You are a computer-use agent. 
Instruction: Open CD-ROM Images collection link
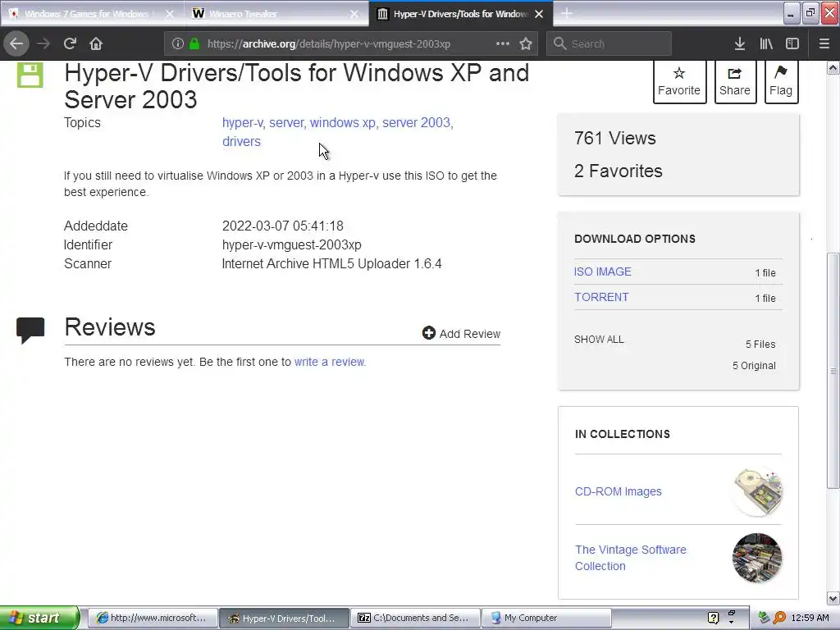pos(619,491)
